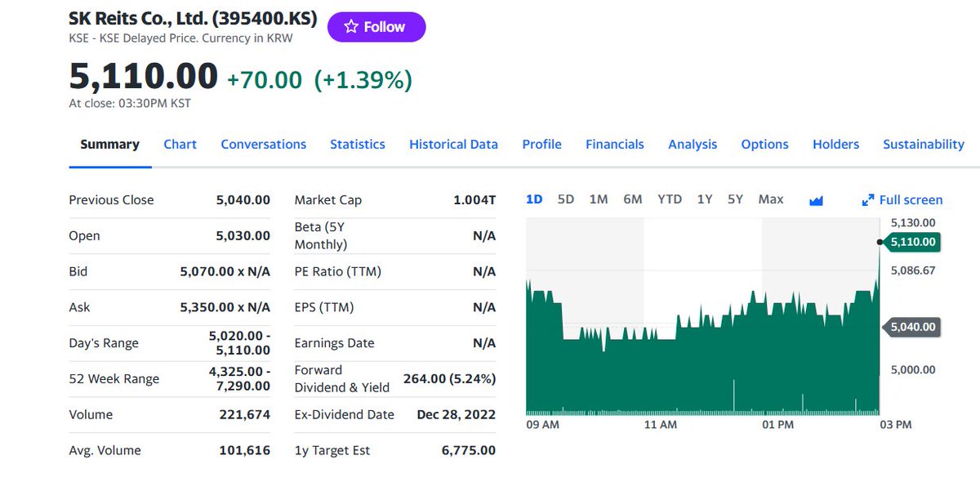
Task: Open the Profile tab
Action: point(541,144)
